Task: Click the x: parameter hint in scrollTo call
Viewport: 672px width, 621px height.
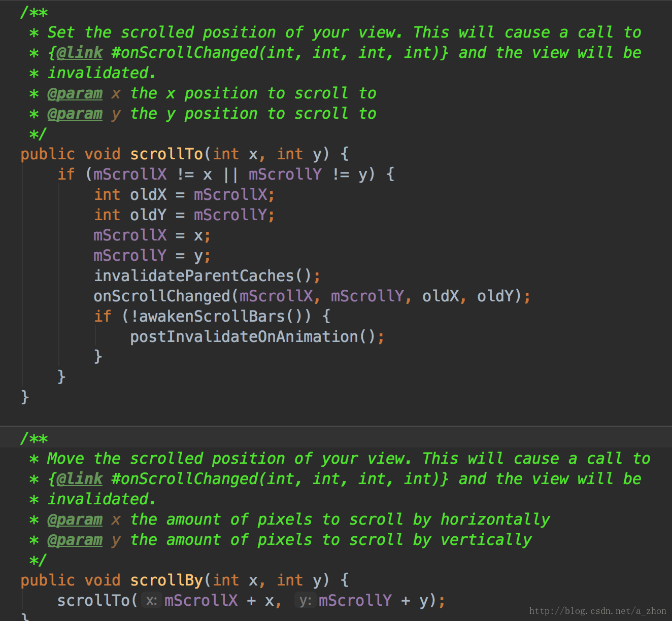Action: pos(151,601)
